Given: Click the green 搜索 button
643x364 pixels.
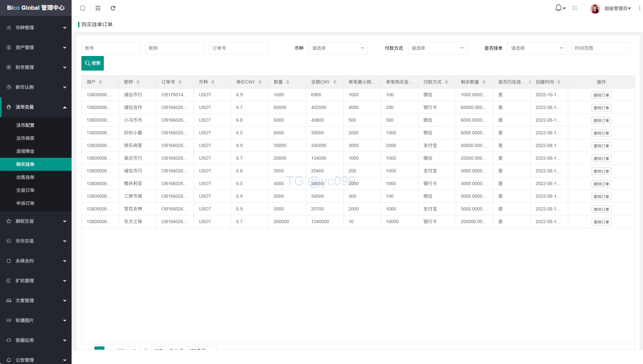Looking at the screenshot, I should 92,63.
